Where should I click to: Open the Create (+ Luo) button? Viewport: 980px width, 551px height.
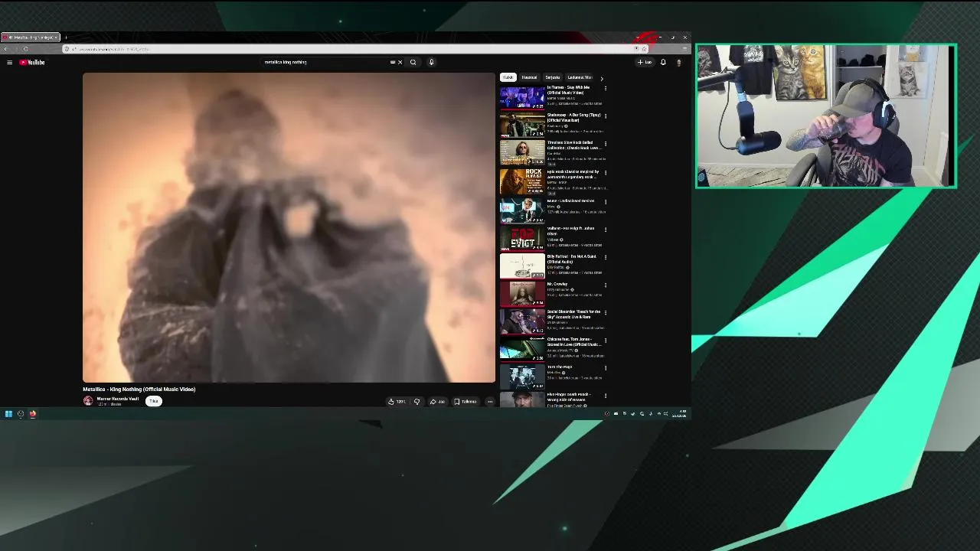645,62
